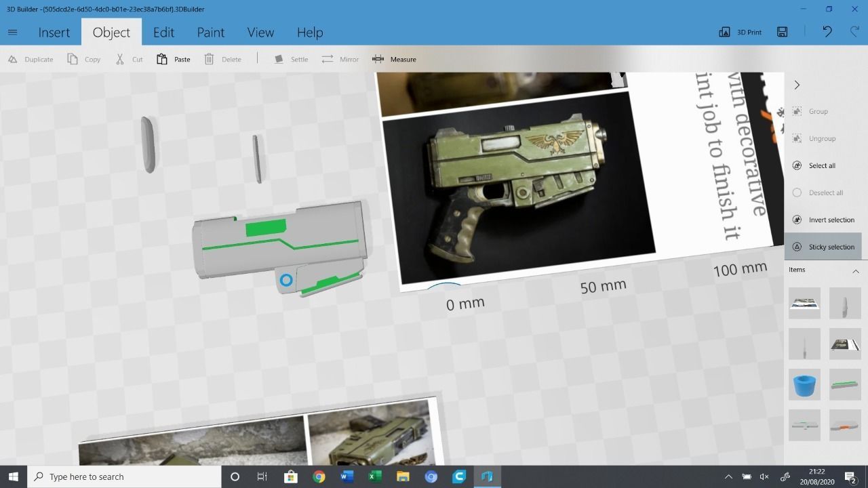Go to the Help tab

310,33
